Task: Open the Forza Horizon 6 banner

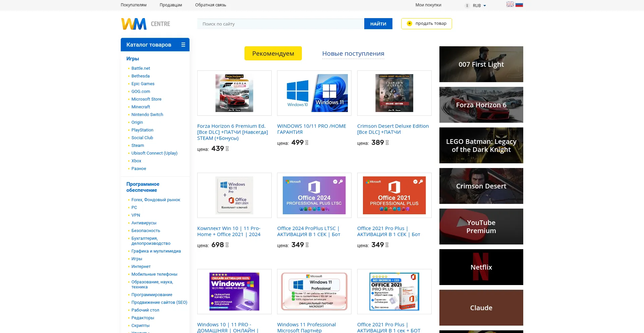Action: click(481, 105)
